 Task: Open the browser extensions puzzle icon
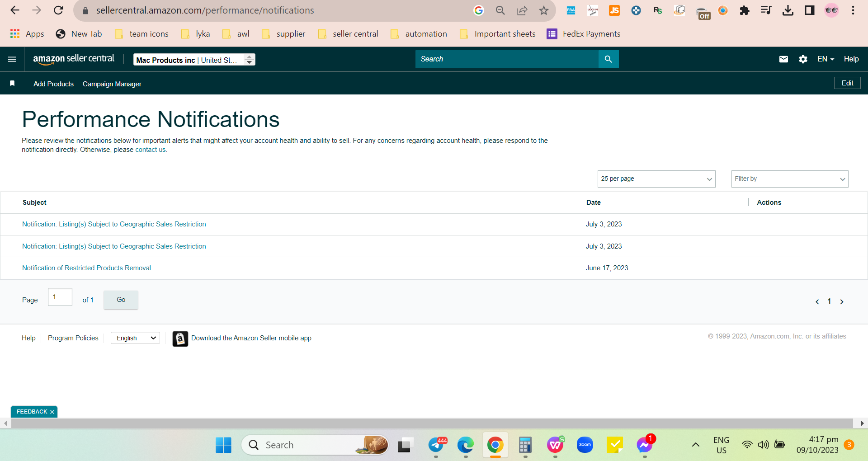coord(745,10)
